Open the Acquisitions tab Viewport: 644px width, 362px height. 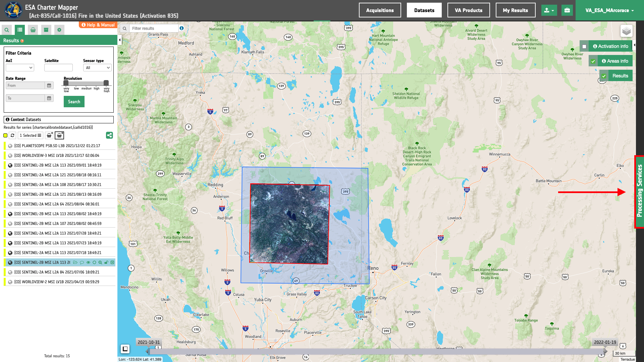coord(380,10)
